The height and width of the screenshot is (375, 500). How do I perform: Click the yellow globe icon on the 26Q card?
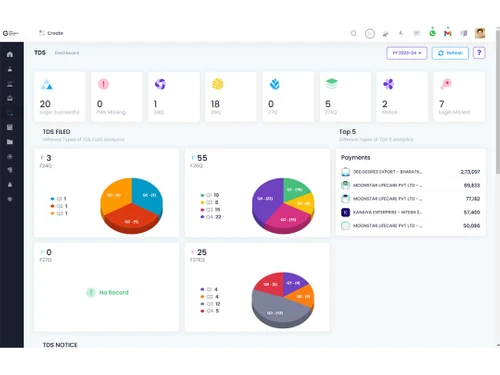218,84
